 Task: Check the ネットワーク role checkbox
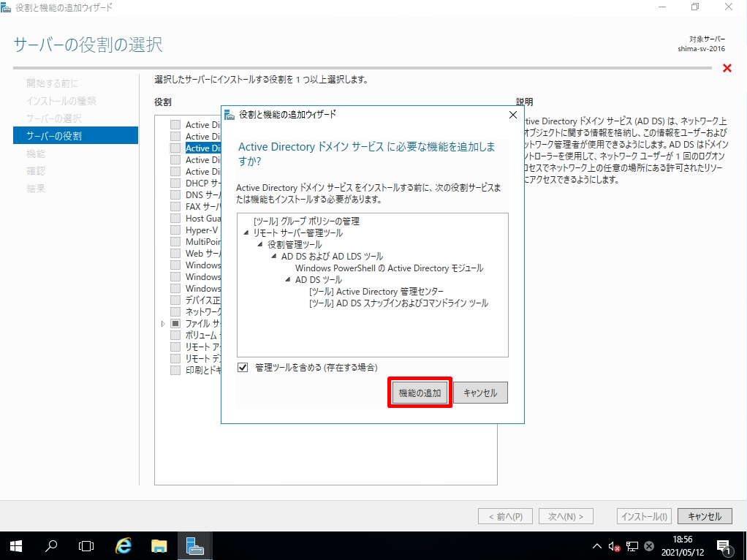tap(176, 311)
